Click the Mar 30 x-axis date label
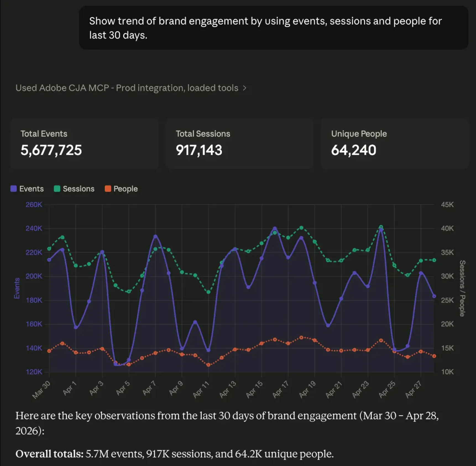Viewport: 476px width, 466px height. coord(41,390)
